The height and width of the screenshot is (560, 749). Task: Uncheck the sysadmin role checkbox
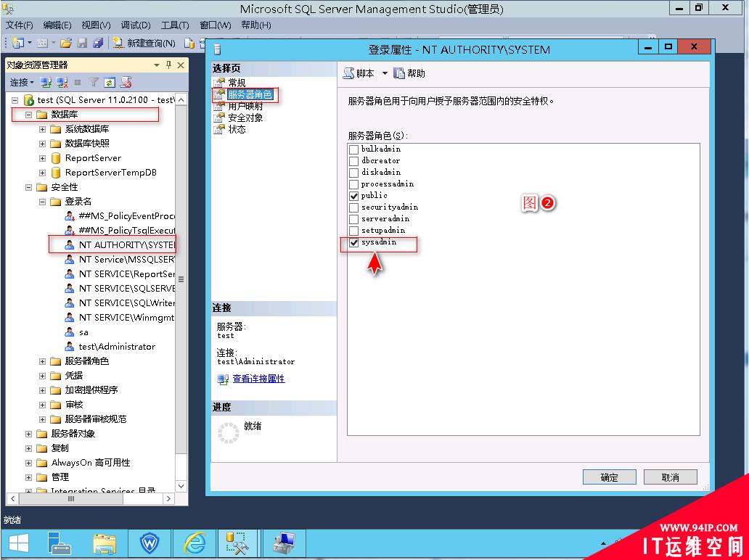tap(354, 242)
